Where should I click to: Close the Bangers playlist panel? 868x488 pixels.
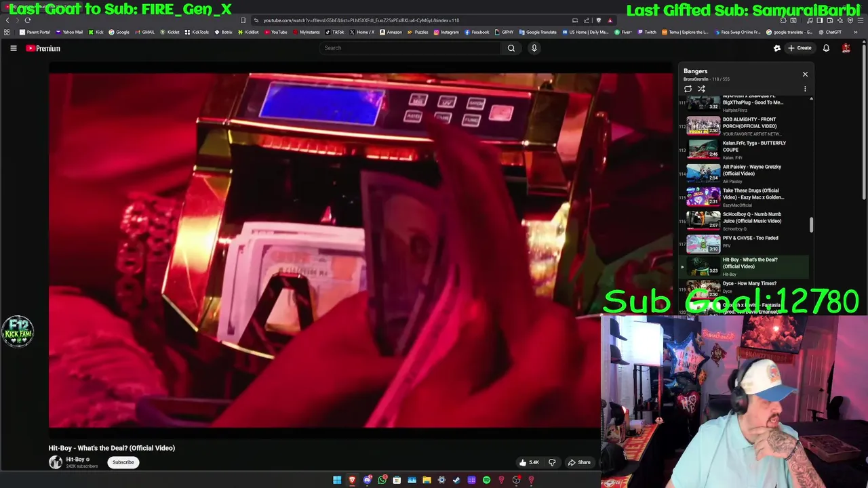(805, 74)
